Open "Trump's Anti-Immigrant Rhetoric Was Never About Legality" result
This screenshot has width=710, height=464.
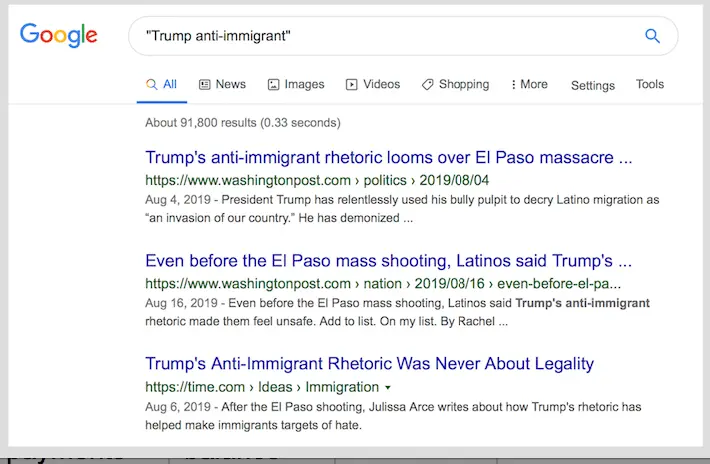pos(369,364)
